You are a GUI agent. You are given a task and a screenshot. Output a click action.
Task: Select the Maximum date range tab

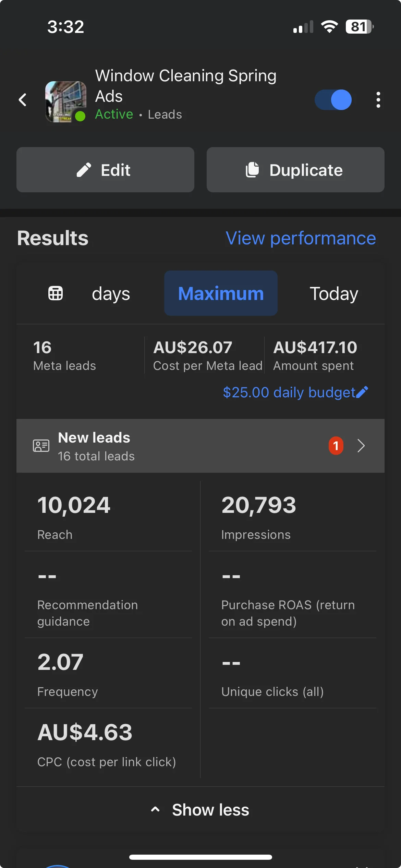(x=221, y=293)
